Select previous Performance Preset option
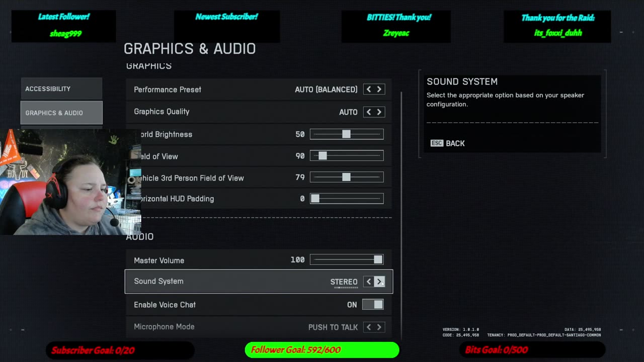The height and width of the screenshot is (362, 644). pyautogui.click(x=369, y=89)
